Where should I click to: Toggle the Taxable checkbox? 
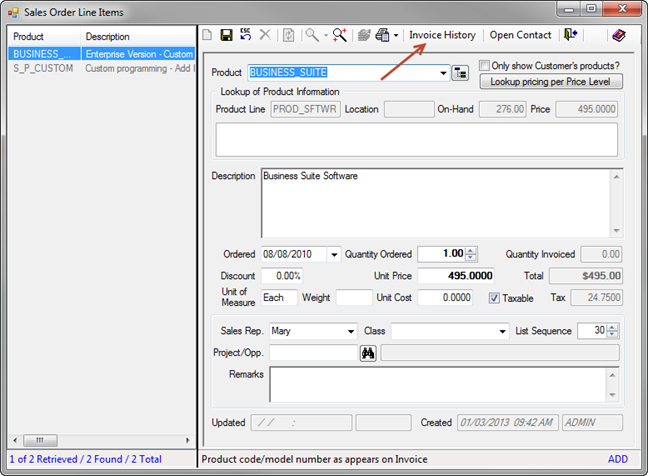pos(494,298)
